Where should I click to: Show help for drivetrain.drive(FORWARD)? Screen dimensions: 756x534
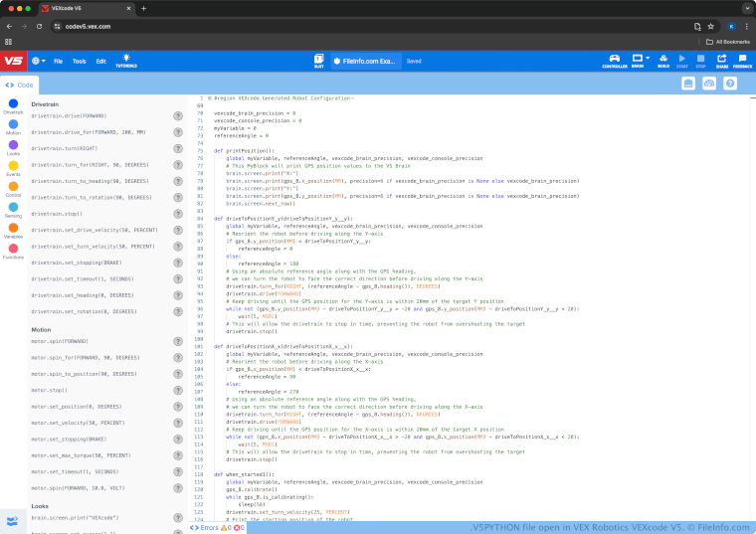[178, 115]
